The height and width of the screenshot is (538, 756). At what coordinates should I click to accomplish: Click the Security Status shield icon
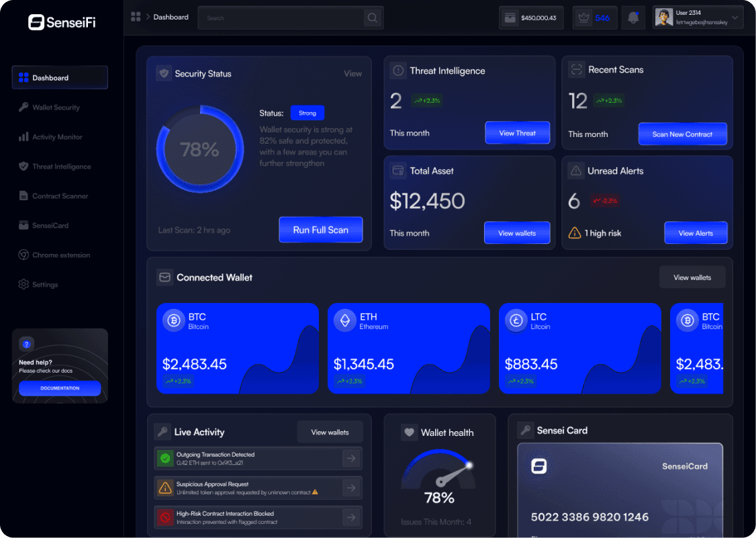[x=164, y=73]
